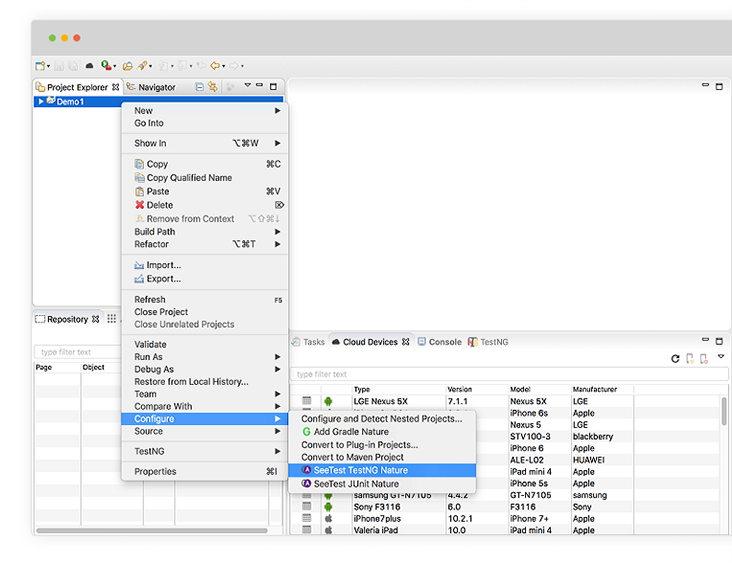Switch to the Tasks tab
Viewport: 732px width, 563px height.
coord(308,342)
